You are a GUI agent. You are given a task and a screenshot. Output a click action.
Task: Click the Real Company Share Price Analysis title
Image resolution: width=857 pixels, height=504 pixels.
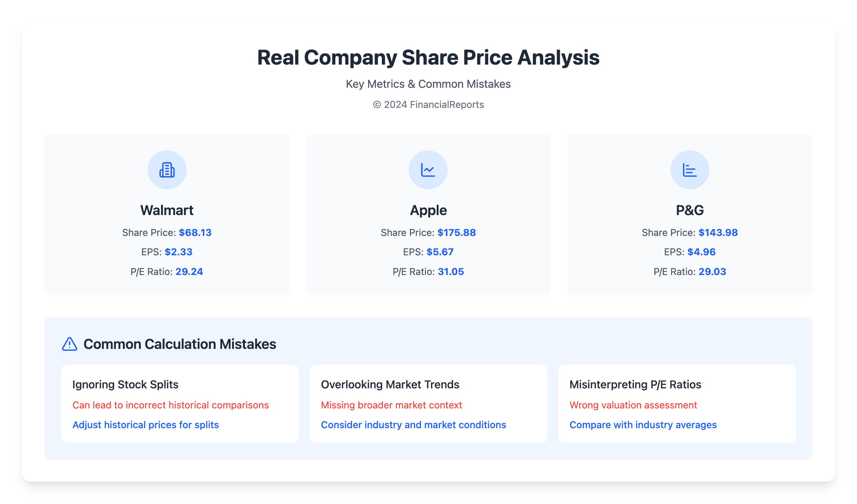click(x=428, y=58)
